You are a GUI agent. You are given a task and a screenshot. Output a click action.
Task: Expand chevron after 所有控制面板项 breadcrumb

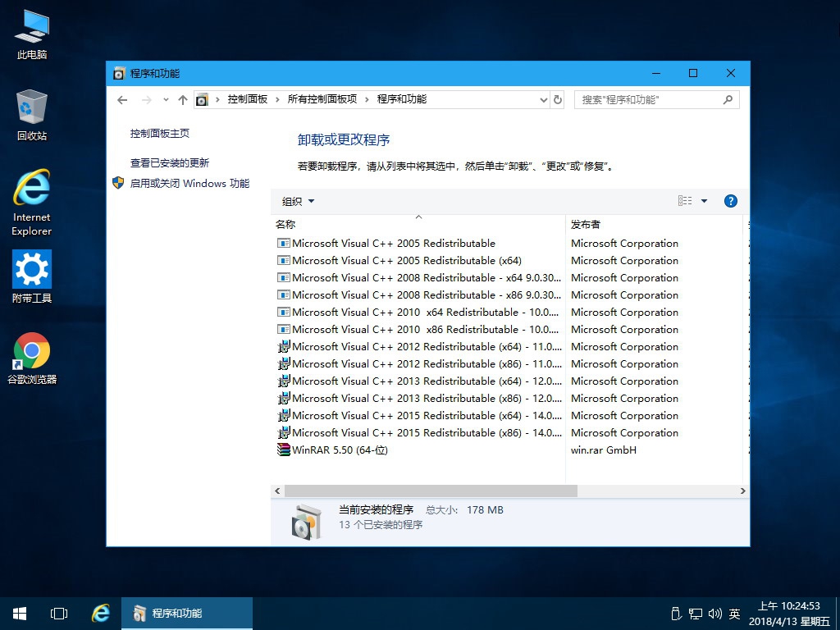pyautogui.click(x=367, y=99)
